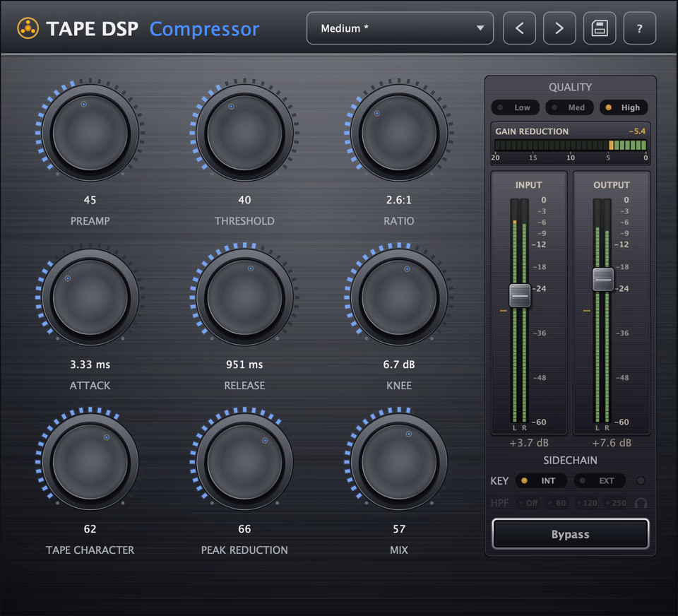Image resolution: width=678 pixels, height=616 pixels.
Task: Click the SIDECHAIN section label
Action: click(x=571, y=461)
